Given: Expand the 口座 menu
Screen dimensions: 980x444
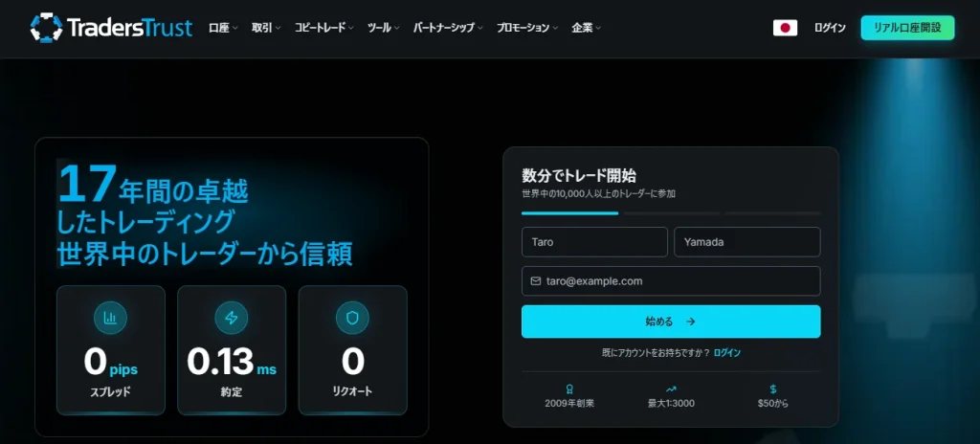Looking at the screenshot, I should pos(223,28).
